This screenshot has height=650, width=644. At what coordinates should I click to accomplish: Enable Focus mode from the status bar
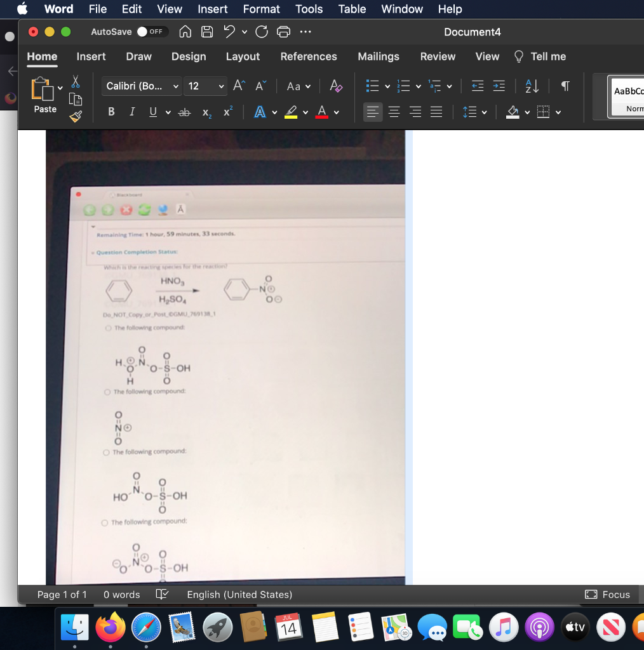coord(607,595)
